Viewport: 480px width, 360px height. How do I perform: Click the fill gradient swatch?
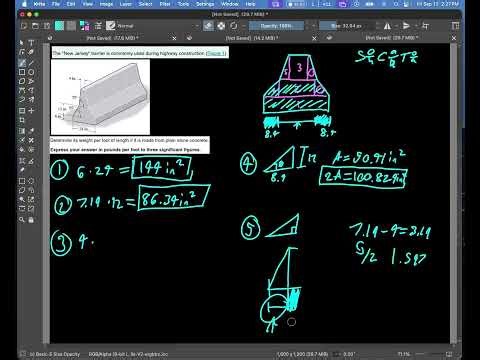tap(59, 26)
